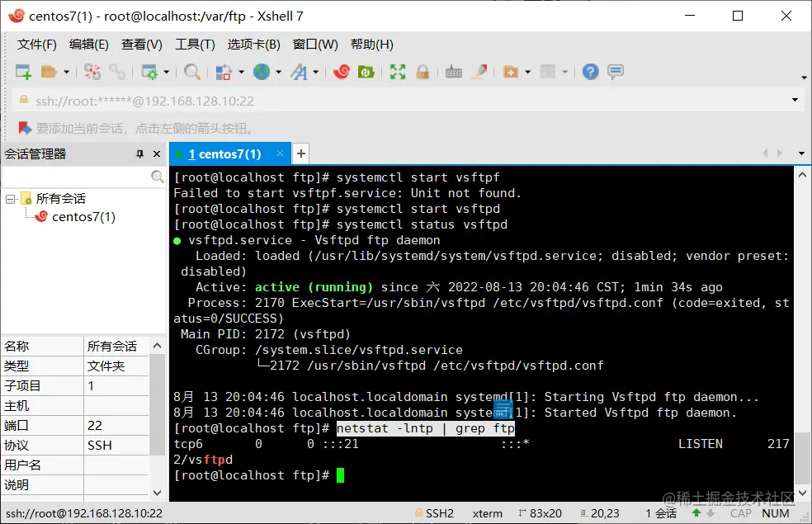Click the color scheme layout icon
Screen dimensions: 812x524
pos(223,72)
